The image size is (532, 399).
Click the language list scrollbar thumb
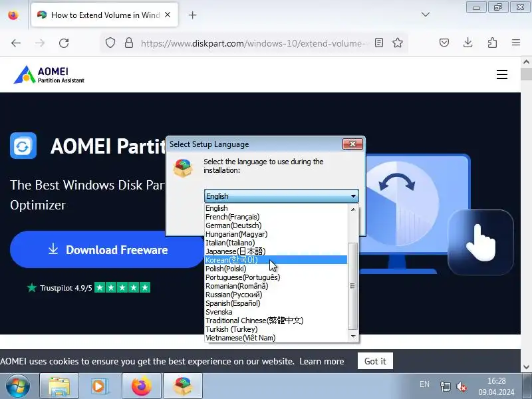pos(353,286)
